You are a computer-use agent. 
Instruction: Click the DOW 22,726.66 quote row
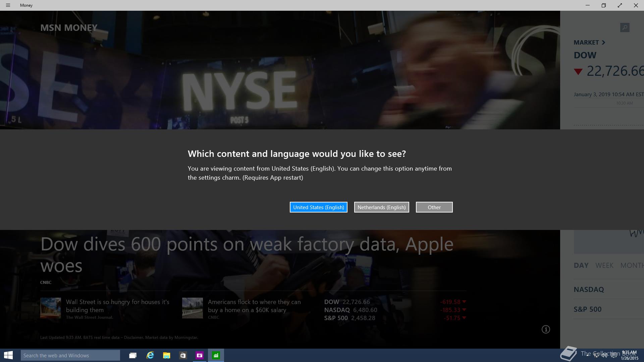click(395, 302)
